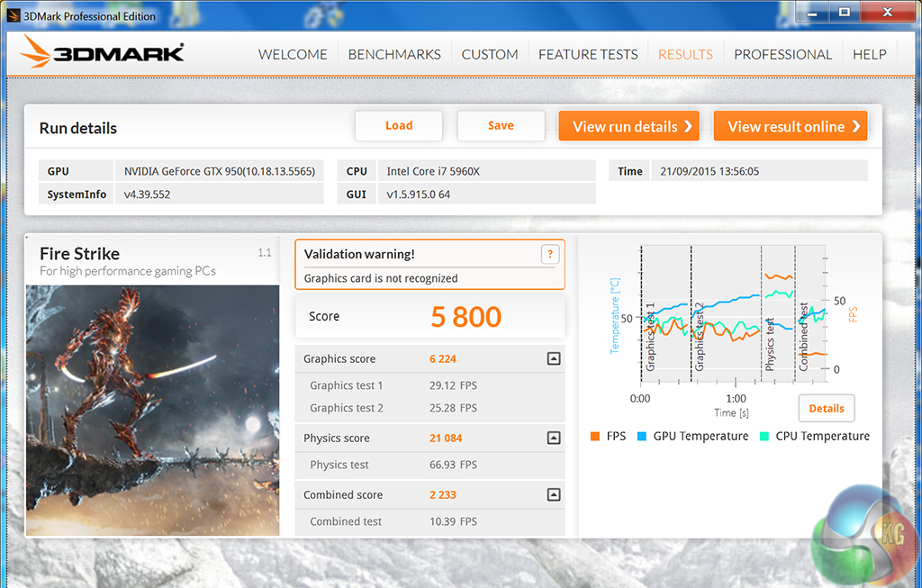Viewport: 922px width, 588px height.
Task: Click View result online button
Action: point(791,126)
